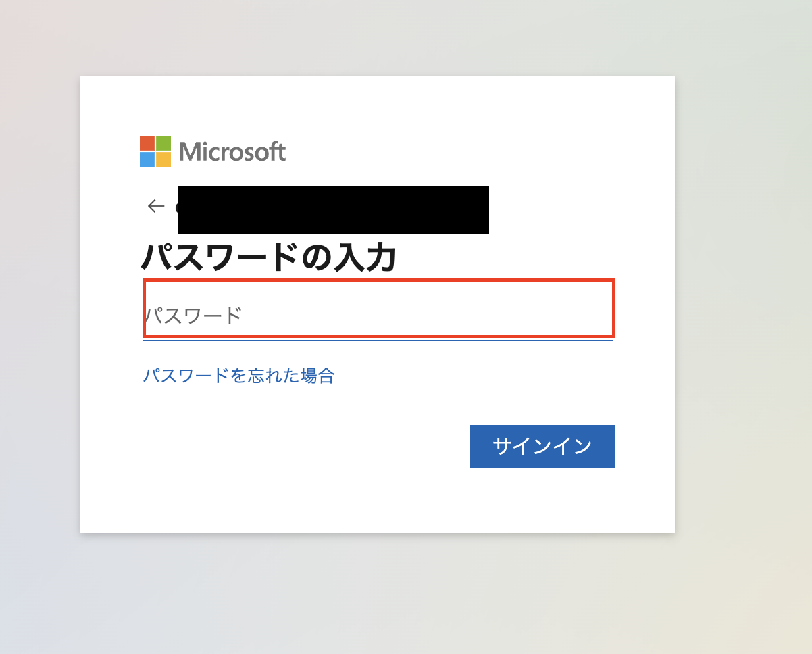Select the sign-in dialog card
The width and height of the screenshot is (812, 654).
pyautogui.click(x=378, y=304)
